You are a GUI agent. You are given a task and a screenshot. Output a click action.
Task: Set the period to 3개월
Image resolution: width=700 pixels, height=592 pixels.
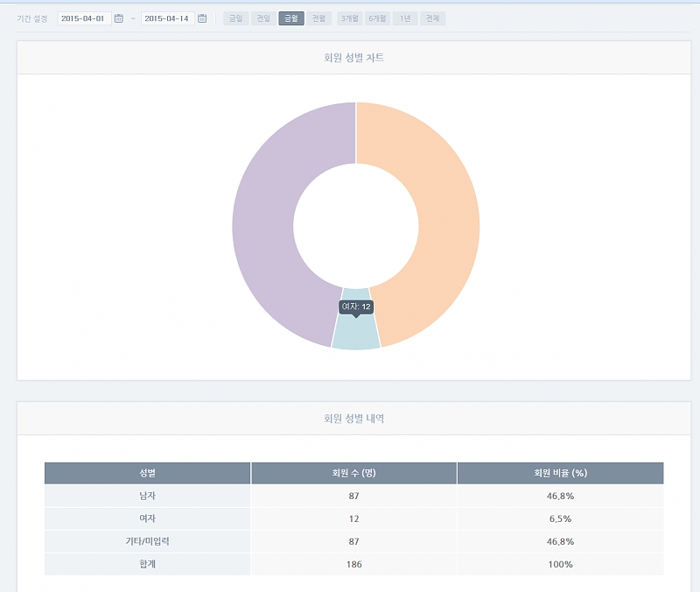(x=350, y=18)
